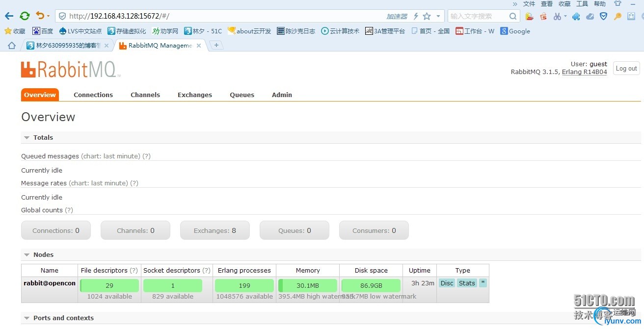Screen dimensions: 644x329
Task: Click the cloud icon in the toolbar
Action: pyautogui.click(x=590, y=16)
